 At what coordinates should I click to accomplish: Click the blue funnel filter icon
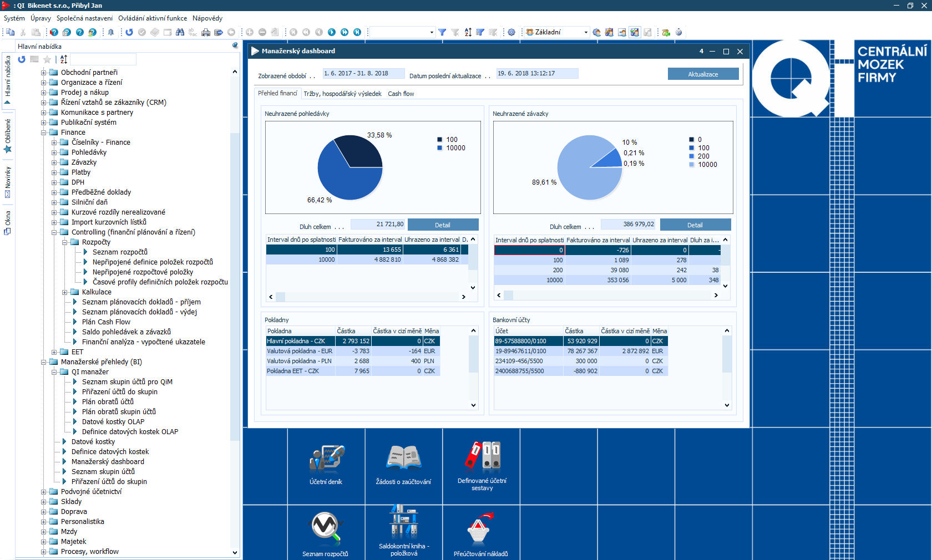(442, 33)
